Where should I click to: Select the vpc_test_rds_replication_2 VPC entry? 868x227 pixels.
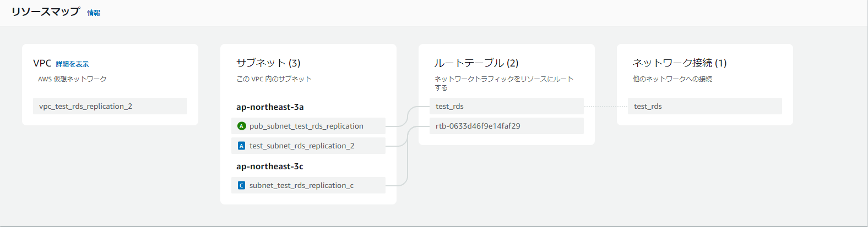(x=85, y=106)
